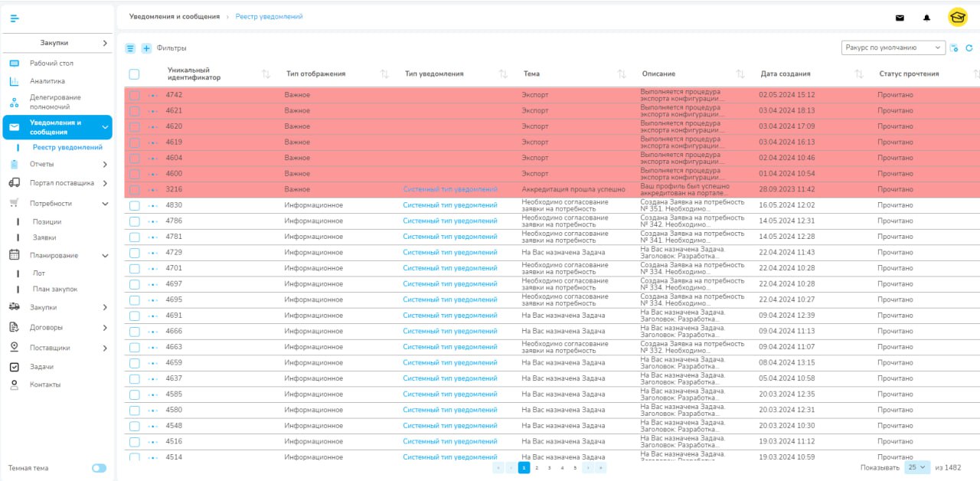Click the Уведомления и сообщения breadcrumb
The height and width of the screenshot is (481, 980).
tap(174, 16)
